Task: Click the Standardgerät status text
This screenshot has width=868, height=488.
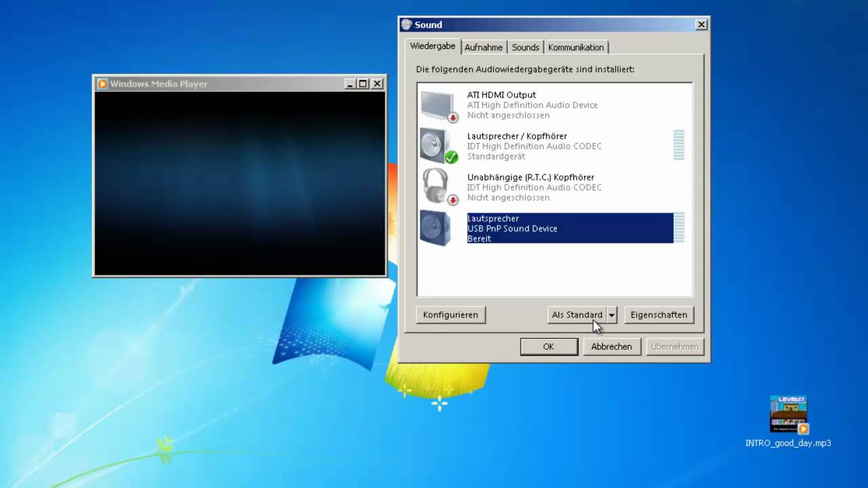Action: (496, 157)
